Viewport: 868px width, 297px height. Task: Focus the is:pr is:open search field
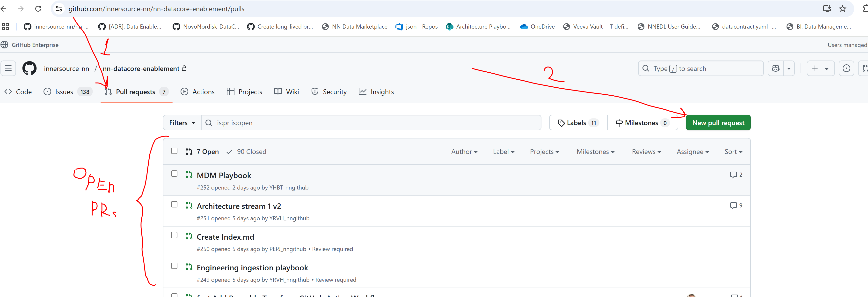click(371, 123)
